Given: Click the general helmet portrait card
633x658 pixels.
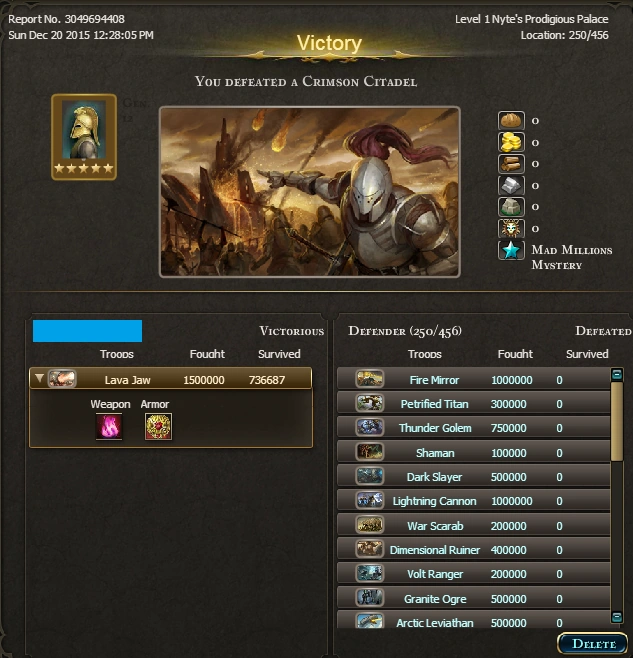Looking at the screenshot, I should (84, 137).
